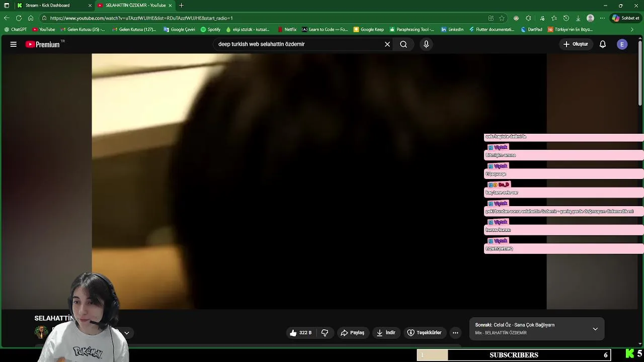Open the ekşi sözlük bookmark
Image resolution: width=644 pixels, height=362 pixels.
click(x=248, y=30)
